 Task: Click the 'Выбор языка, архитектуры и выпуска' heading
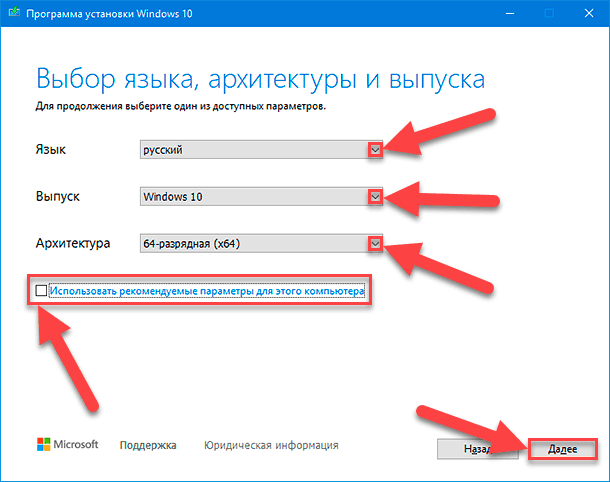260,79
